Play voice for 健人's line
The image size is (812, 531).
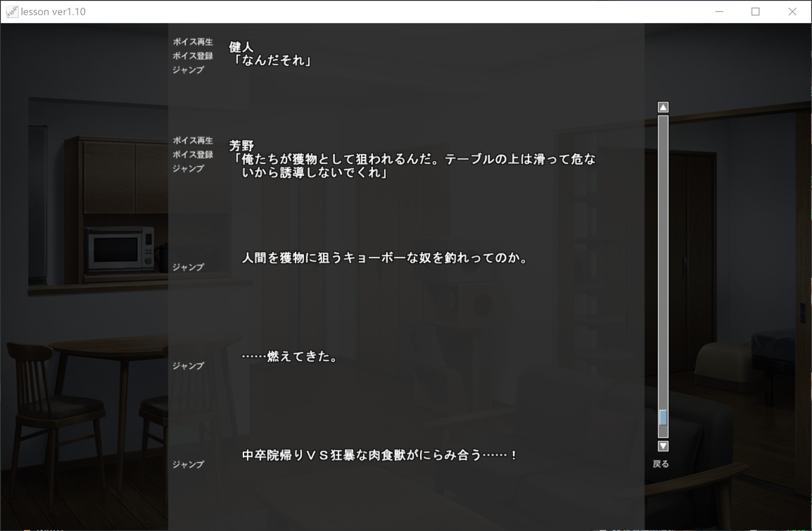pos(192,42)
